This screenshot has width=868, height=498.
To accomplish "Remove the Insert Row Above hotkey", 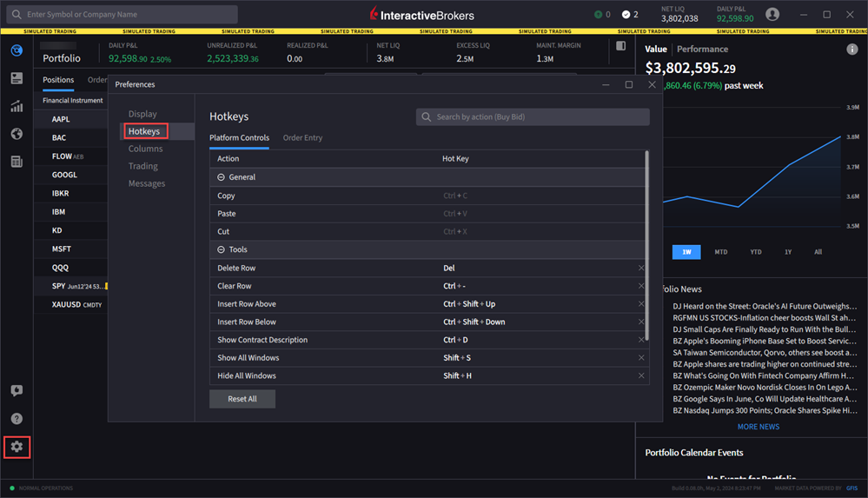I will 641,303.
